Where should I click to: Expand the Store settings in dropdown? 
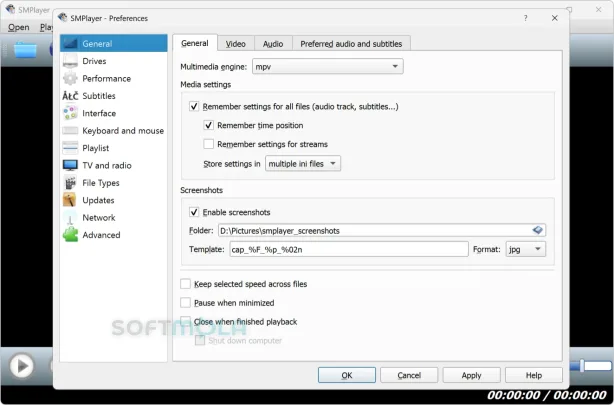(x=303, y=164)
